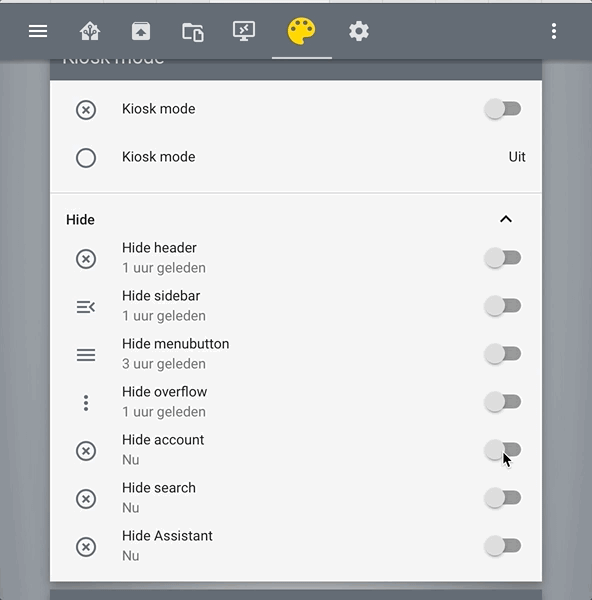The image size is (592, 600).
Task: Click '1 uur geleden' under Hide overflow
Action: click(164, 412)
